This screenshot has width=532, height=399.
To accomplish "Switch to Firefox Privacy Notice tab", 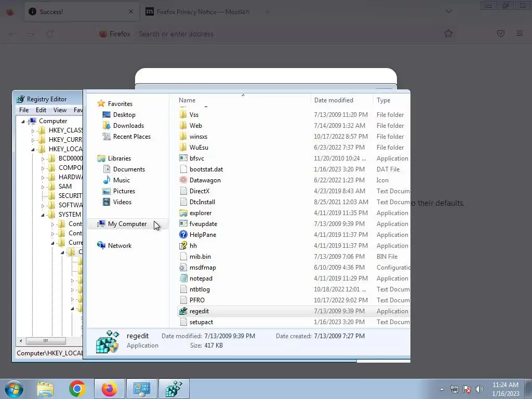I will 198,11.
